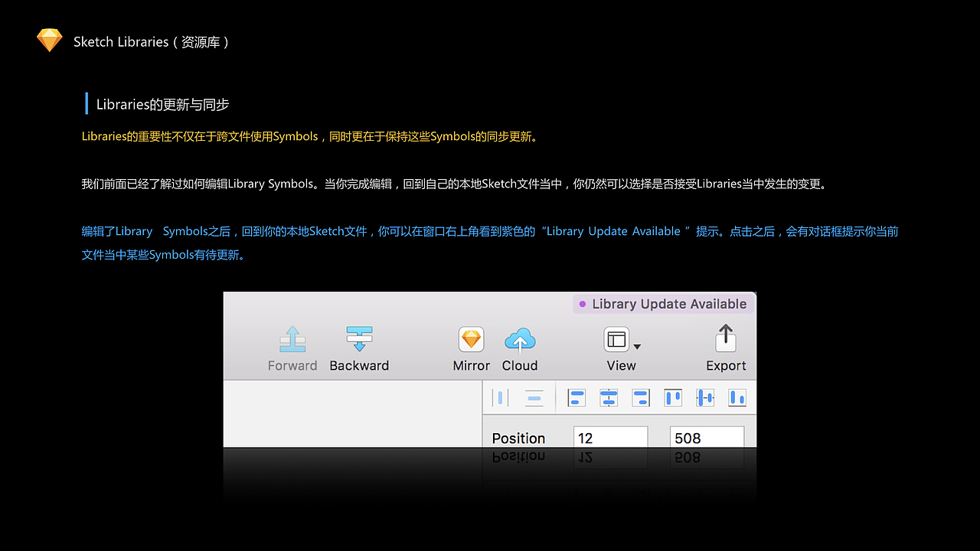Open the distribute vertically control
980x551 pixels.
pyautogui.click(x=534, y=397)
